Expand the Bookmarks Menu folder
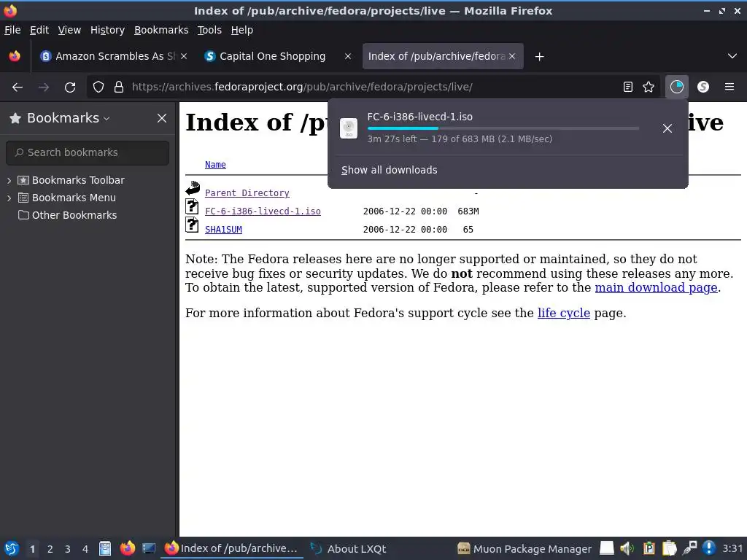 coord(9,198)
